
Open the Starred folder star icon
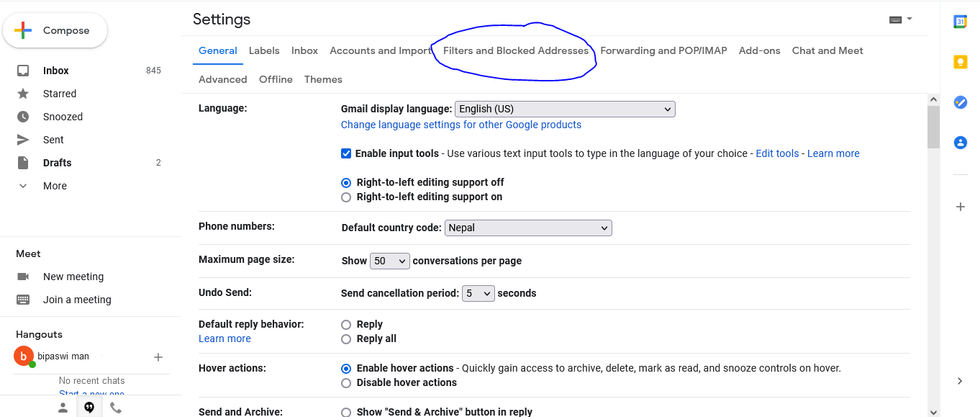tap(23, 94)
